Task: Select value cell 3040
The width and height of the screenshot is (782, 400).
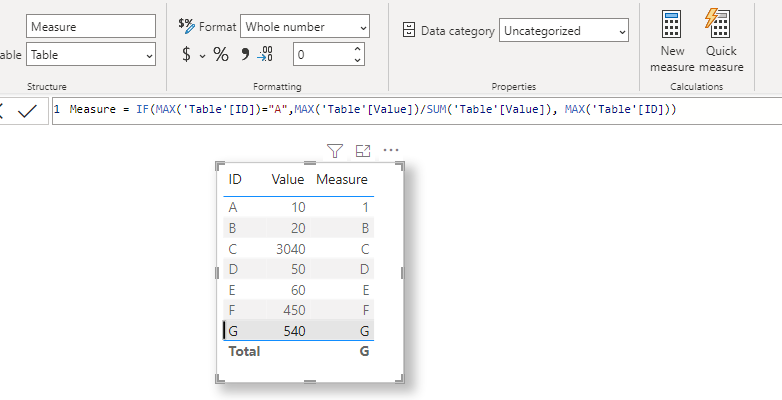Action: pos(291,249)
